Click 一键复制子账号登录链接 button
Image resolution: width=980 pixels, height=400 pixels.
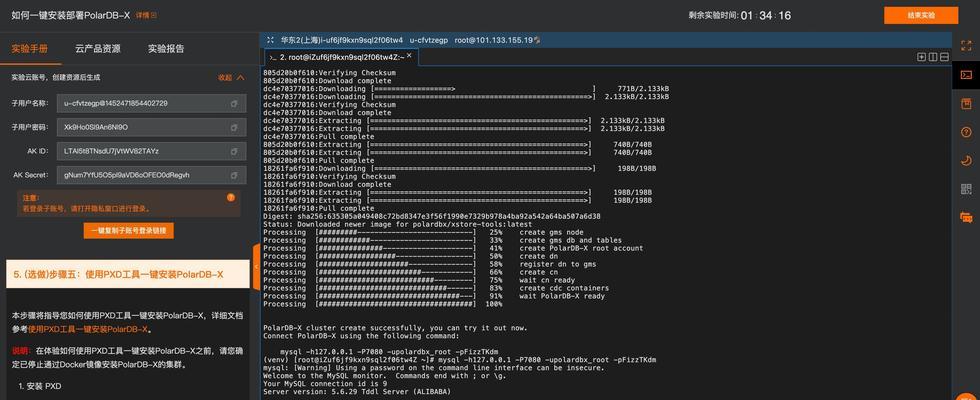[129, 231]
